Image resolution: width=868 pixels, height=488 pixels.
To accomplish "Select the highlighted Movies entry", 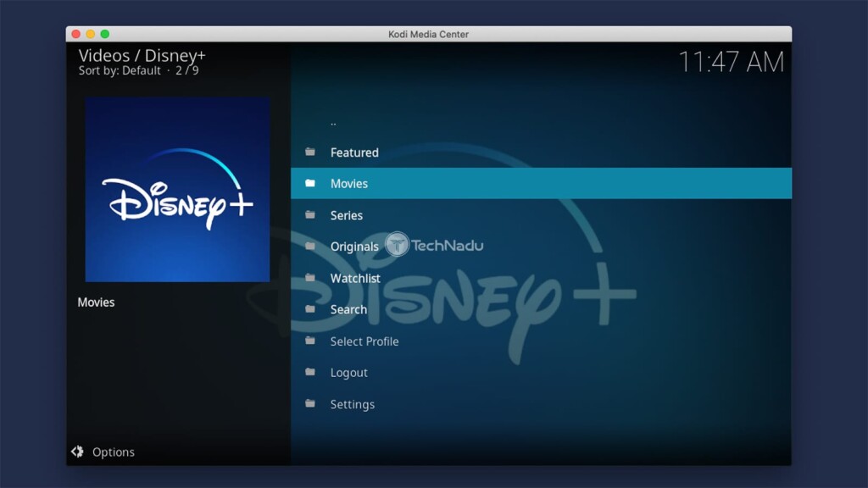I will point(541,183).
